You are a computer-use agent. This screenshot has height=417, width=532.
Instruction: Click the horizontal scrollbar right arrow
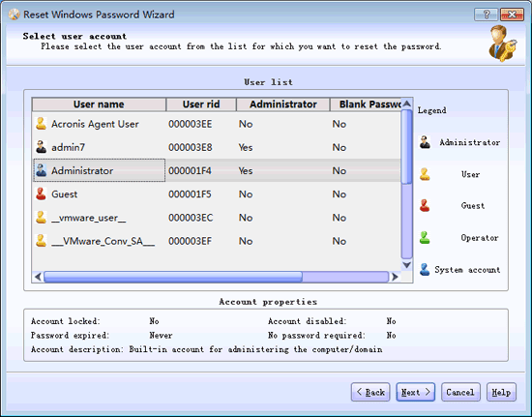pyautogui.click(x=395, y=277)
